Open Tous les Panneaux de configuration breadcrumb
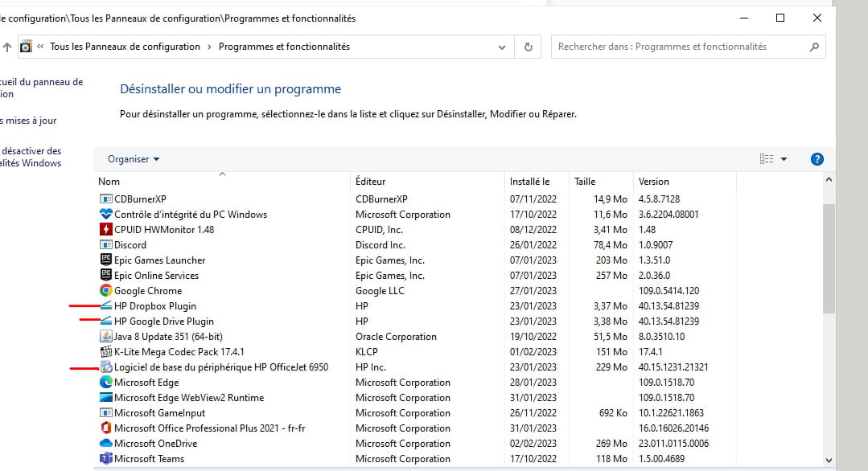The height and width of the screenshot is (471, 868). pyautogui.click(x=125, y=47)
